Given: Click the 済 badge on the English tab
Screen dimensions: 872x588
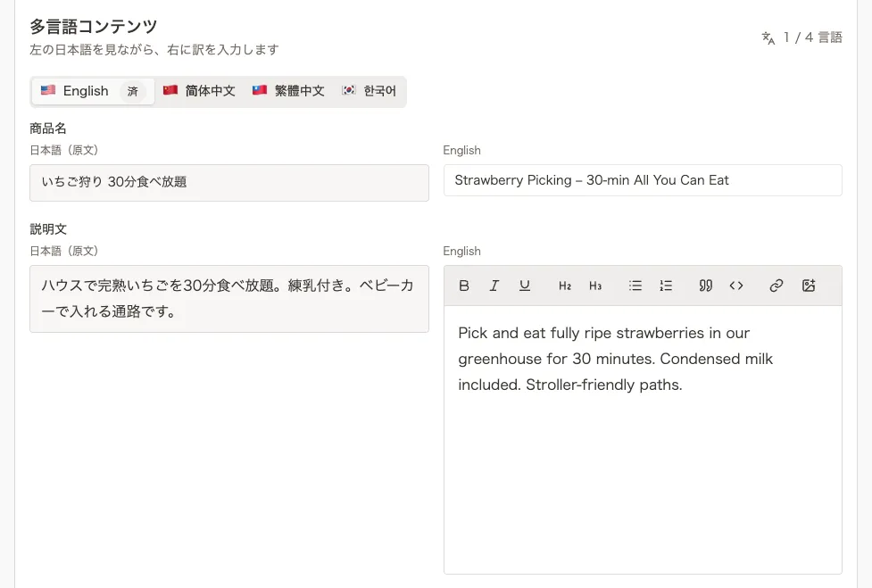Looking at the screenshot, I should click(132, 91).
